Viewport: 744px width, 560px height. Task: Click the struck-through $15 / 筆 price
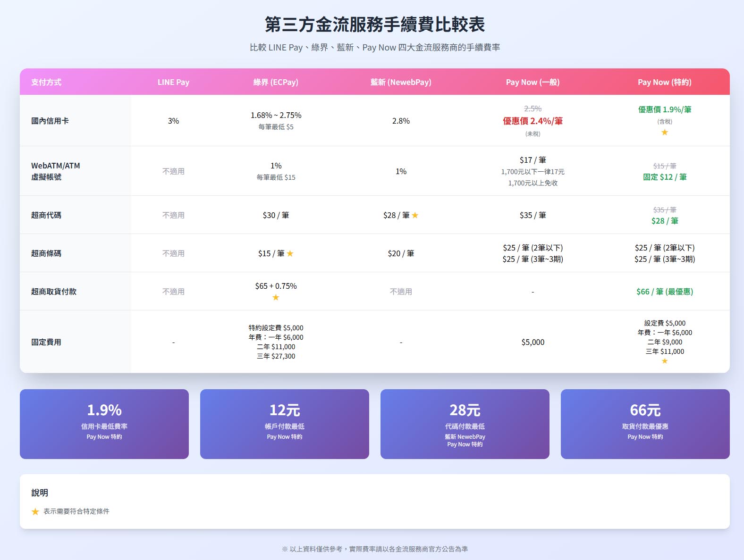click(665, 166)
